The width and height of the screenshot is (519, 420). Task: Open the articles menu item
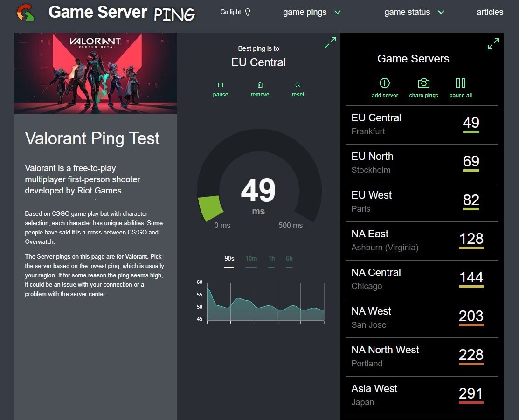point(490,12)
